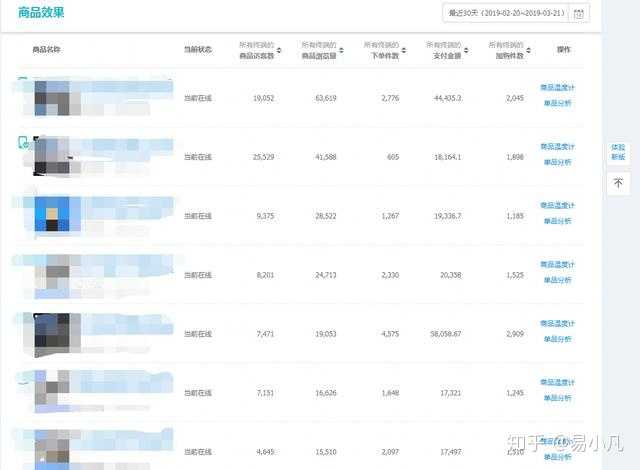Click product thumbnail in the 7,151 visitors row
The height and width of the screenshot is (470, 640).
pos(52,391)
